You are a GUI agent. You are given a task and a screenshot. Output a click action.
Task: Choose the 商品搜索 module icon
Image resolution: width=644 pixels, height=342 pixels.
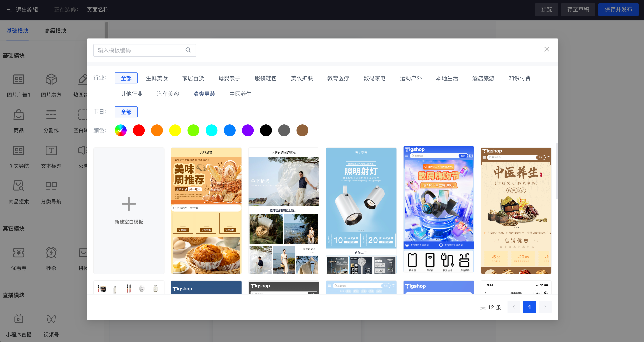pos(18,186)
